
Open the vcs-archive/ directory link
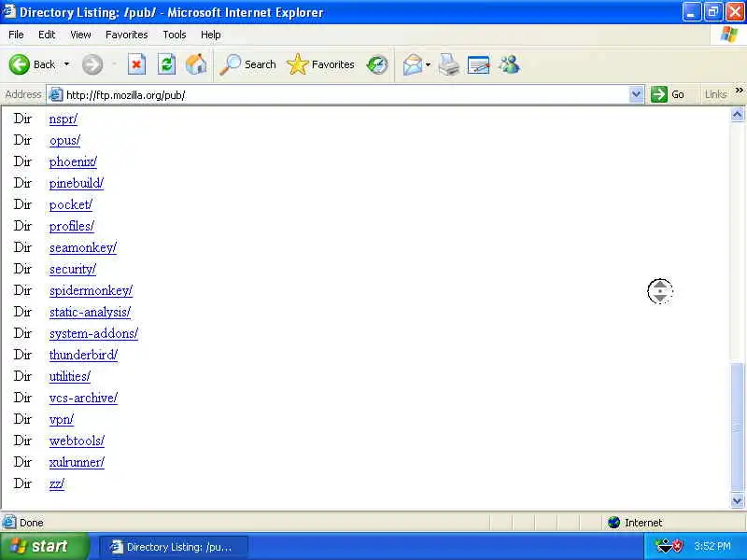(x=83, y=398)
